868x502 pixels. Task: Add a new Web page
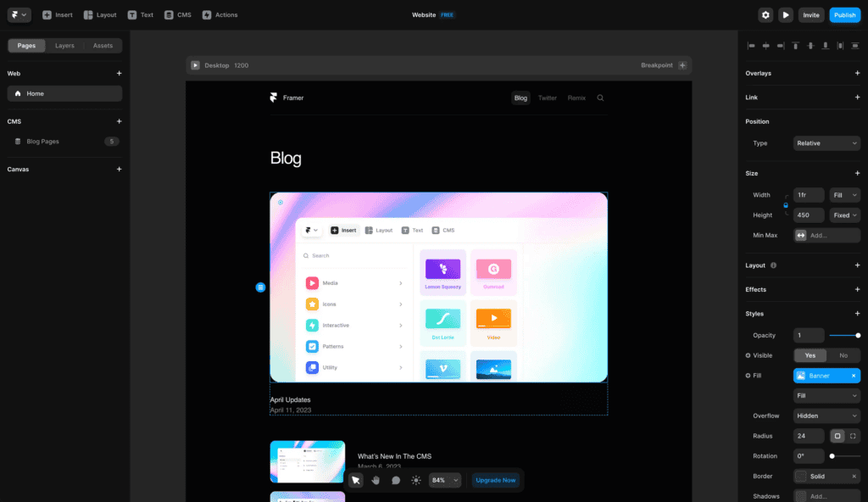[119, 73]
